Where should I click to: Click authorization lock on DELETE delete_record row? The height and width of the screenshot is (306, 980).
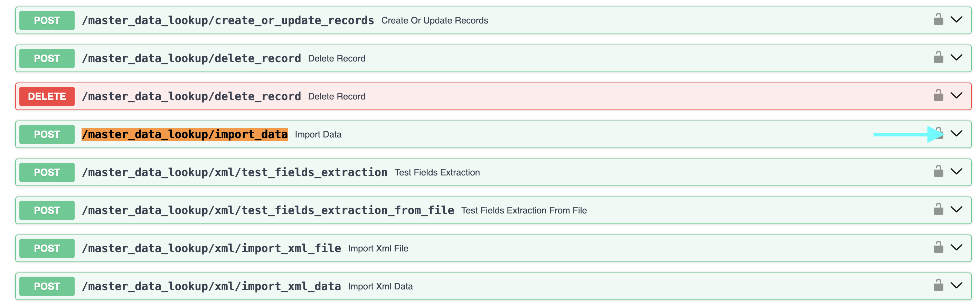pos(938,95)
